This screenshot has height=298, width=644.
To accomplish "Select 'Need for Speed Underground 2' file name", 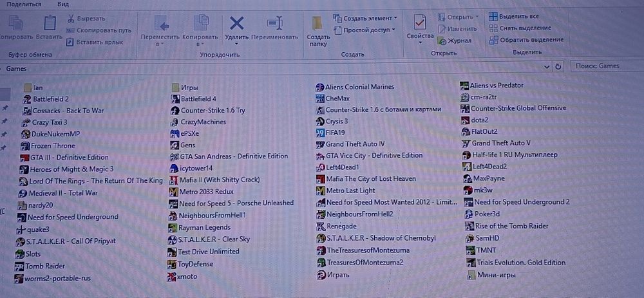I will (522, 202).
